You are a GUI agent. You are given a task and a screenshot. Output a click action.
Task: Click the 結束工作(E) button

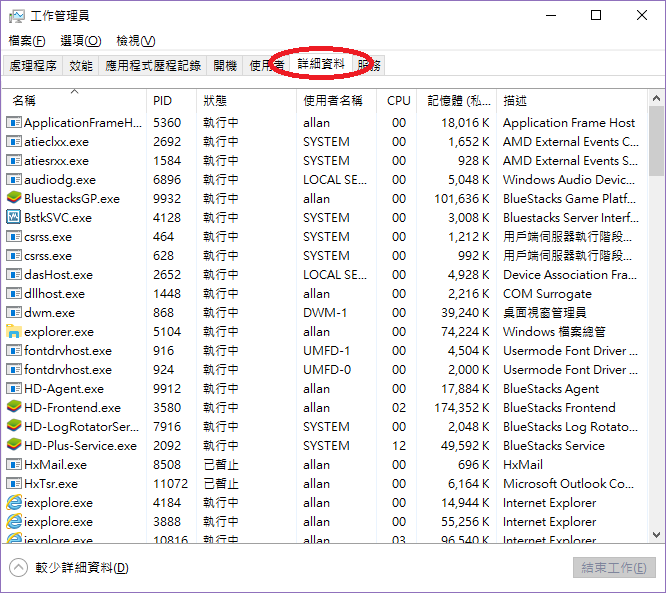pos(614,568)
